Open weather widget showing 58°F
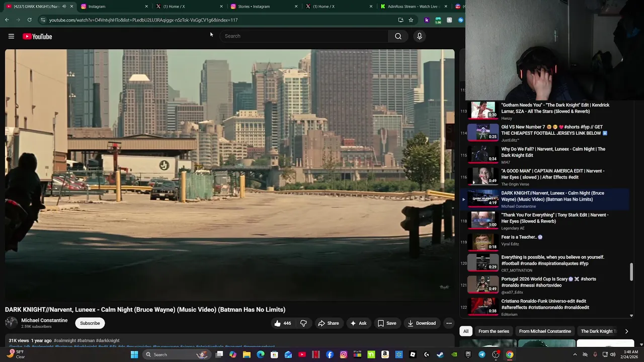This screenshot has width=644, height=362. coord(15,354)
